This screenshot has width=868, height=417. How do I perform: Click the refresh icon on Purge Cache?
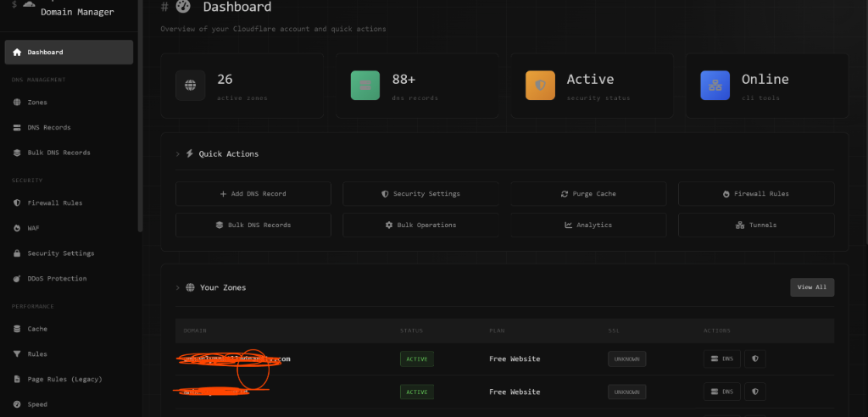565,194
